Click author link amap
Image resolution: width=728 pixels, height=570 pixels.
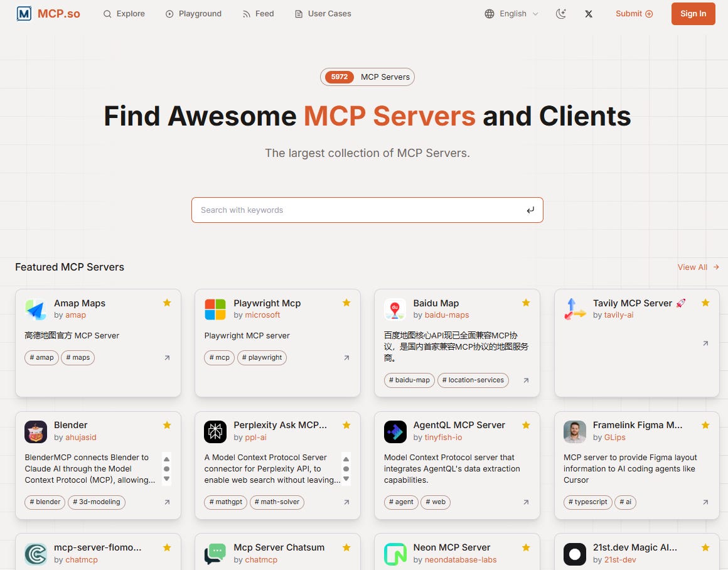point(76,315)
